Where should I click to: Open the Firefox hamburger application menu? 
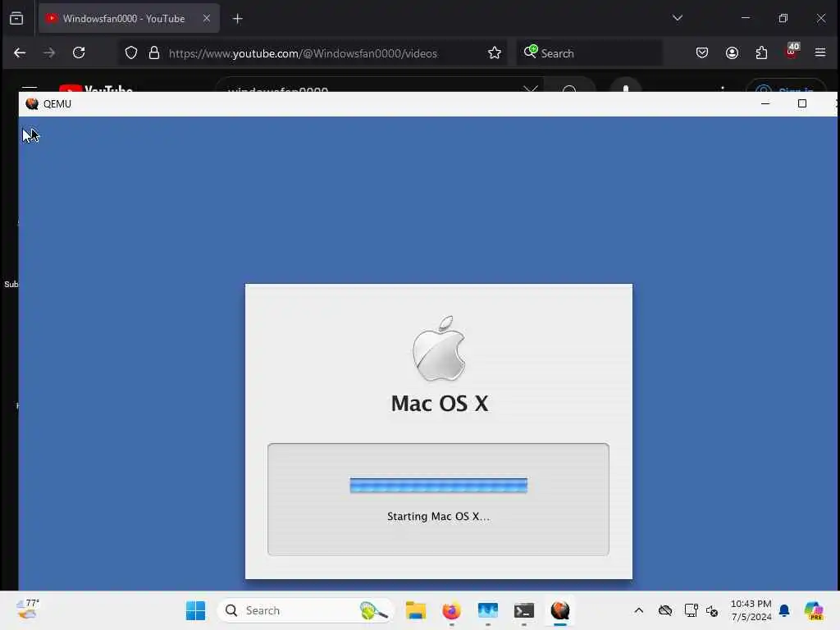(820, 52)
